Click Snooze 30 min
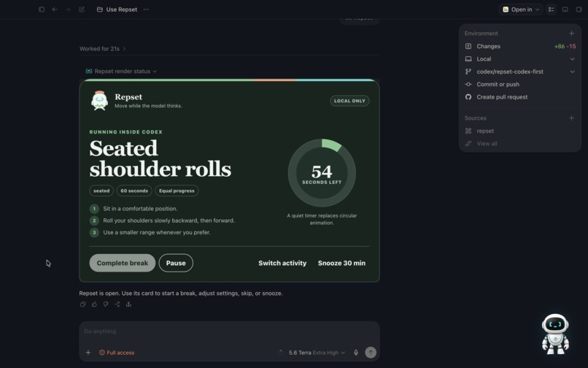Viewport: 588px width, 368px height. [341, 263]
